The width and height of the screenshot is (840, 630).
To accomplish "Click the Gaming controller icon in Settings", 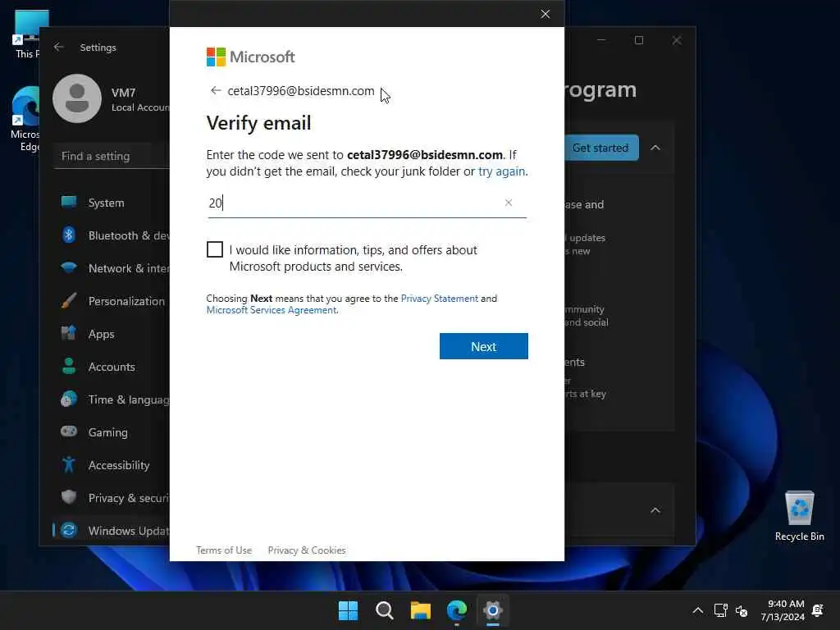I will (69, 431).
